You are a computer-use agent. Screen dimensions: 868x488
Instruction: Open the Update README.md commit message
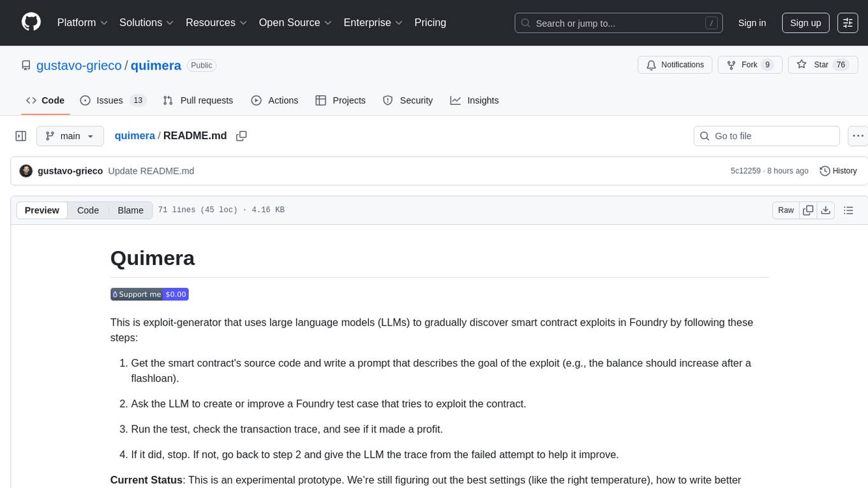pos(151,171)
